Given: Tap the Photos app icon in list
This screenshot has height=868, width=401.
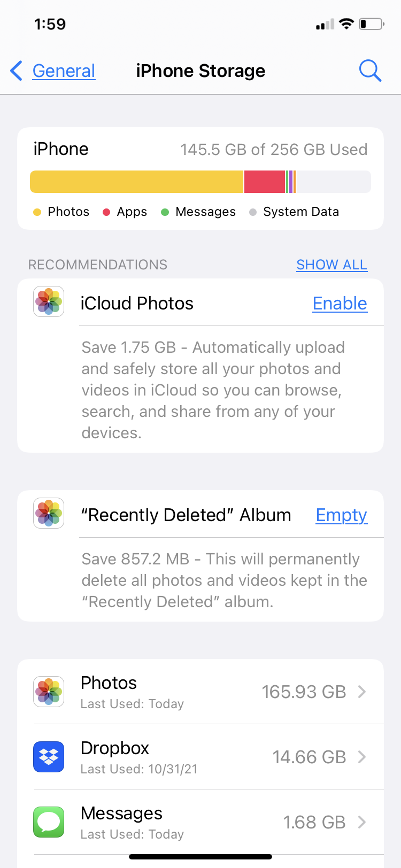Looking at the screenshot, I should coord(49,692).
